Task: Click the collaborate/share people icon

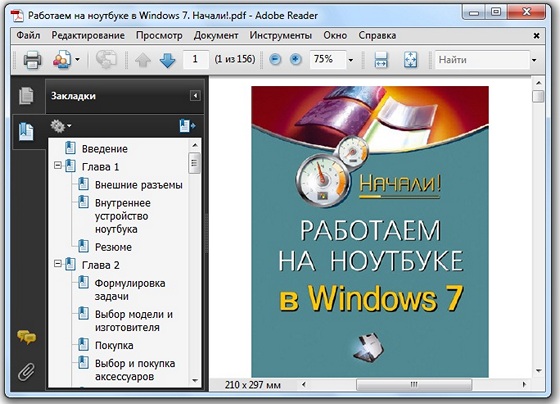Action: (62, 60)
